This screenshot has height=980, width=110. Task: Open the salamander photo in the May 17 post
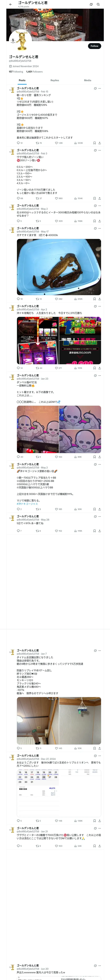(x=59, y=267)
